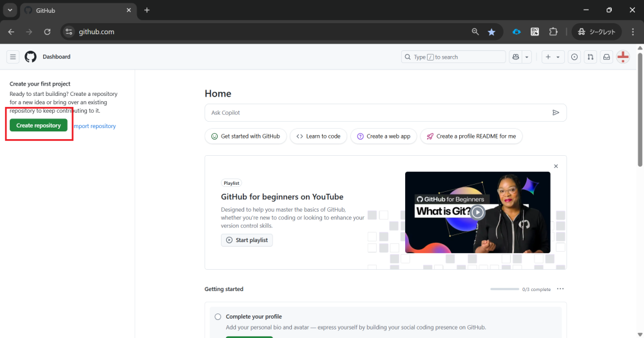Focus the Type / to search box
This screenshot has height=338, width=644.
[x=453, y=57]
